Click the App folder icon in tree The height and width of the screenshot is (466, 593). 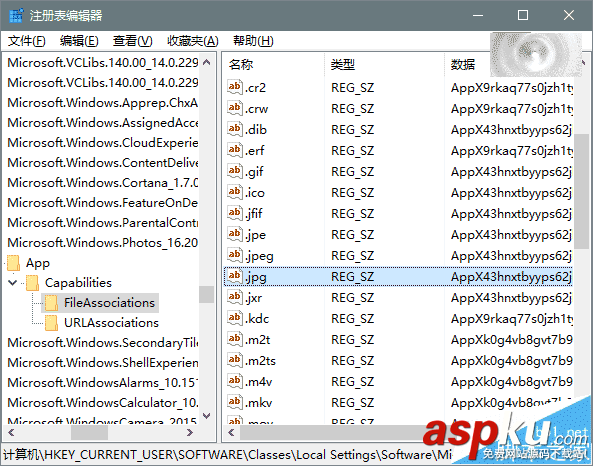point(14,263)
